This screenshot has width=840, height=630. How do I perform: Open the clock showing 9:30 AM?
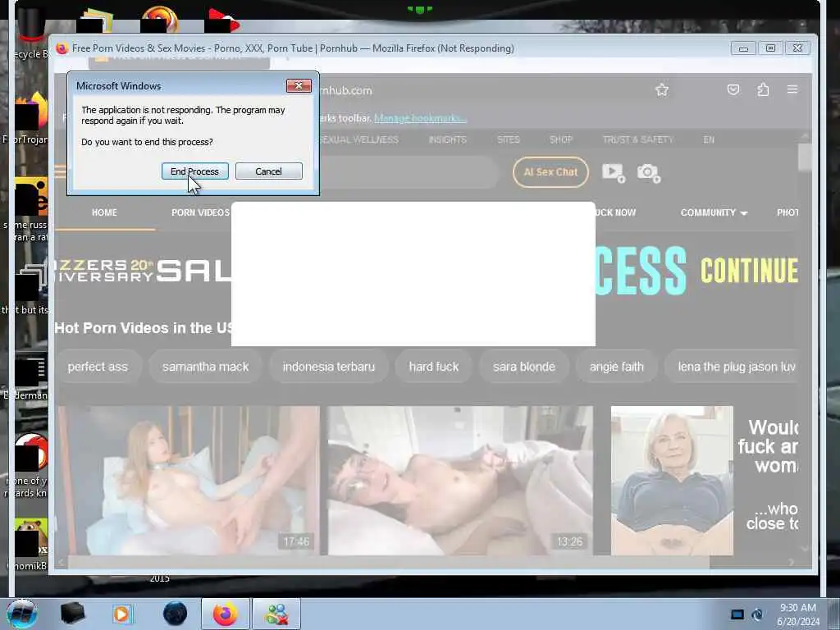pyautogui.click(x=798, y=614)
